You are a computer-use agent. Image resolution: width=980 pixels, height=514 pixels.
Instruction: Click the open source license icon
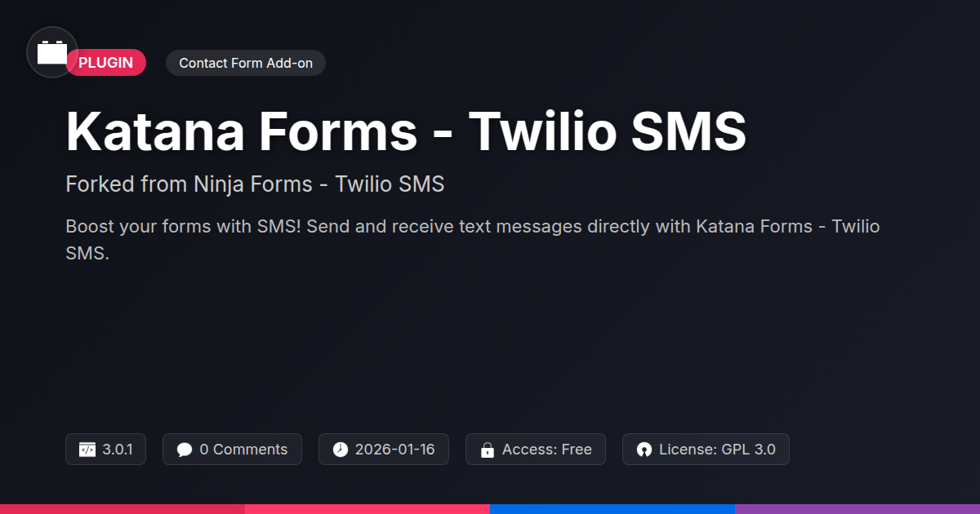pyautogui.click(x=644, y=450)
